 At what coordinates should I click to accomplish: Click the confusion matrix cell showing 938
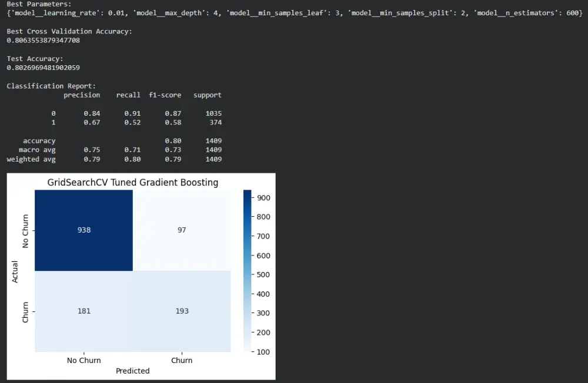[x=83, y=230]
